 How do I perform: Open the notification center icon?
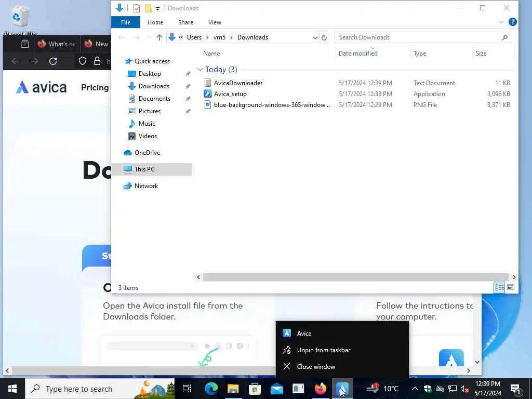(515, 389)
